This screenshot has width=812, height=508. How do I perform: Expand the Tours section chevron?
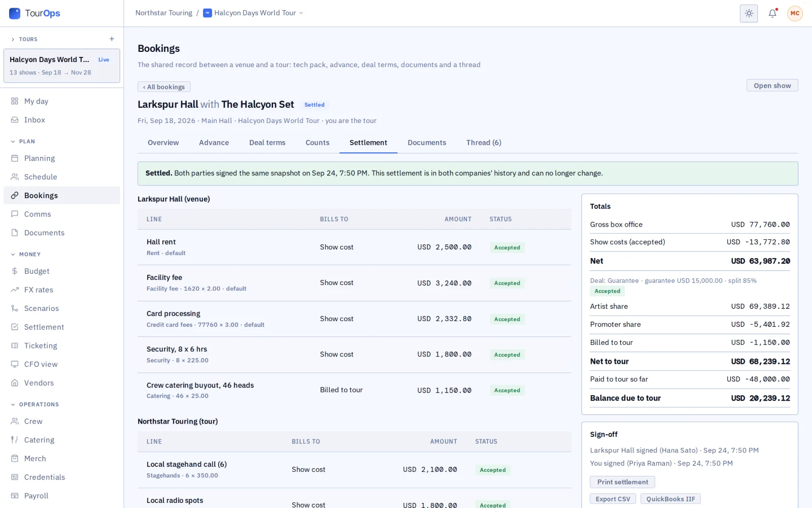tap(13, 39)
